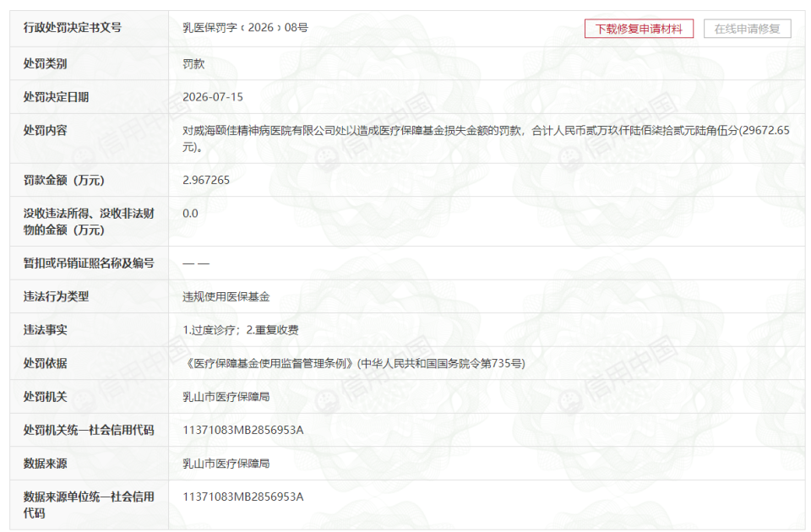Screen dimensions: 811x532
Task: Click the 处罚类别 row label
Action: coord(45,63)
